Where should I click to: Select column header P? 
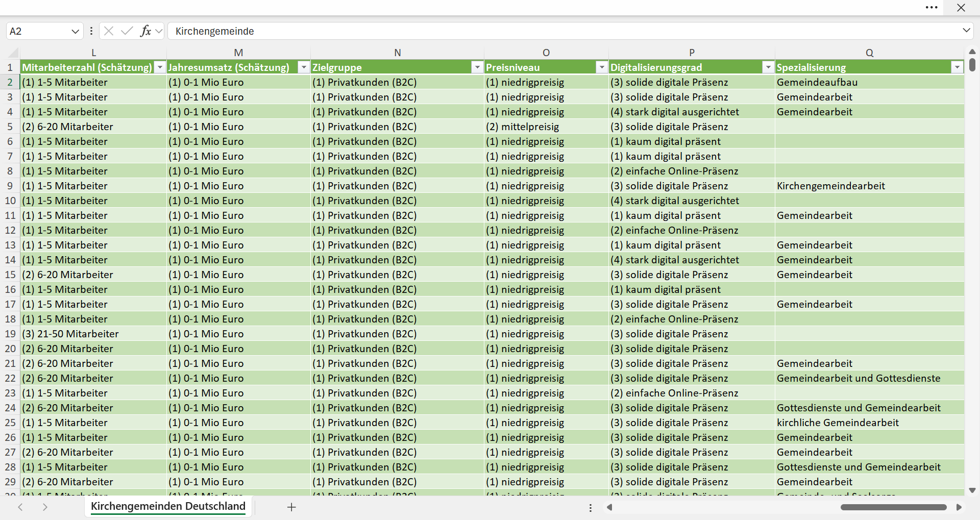(x=692, y=53)
